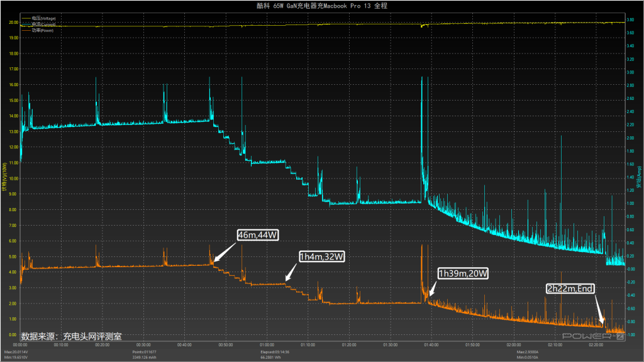The height and width of the screenshot is (362, 644).
Task: Click the Elapsed:03:14:36 readout
Action: click(275, 352)
